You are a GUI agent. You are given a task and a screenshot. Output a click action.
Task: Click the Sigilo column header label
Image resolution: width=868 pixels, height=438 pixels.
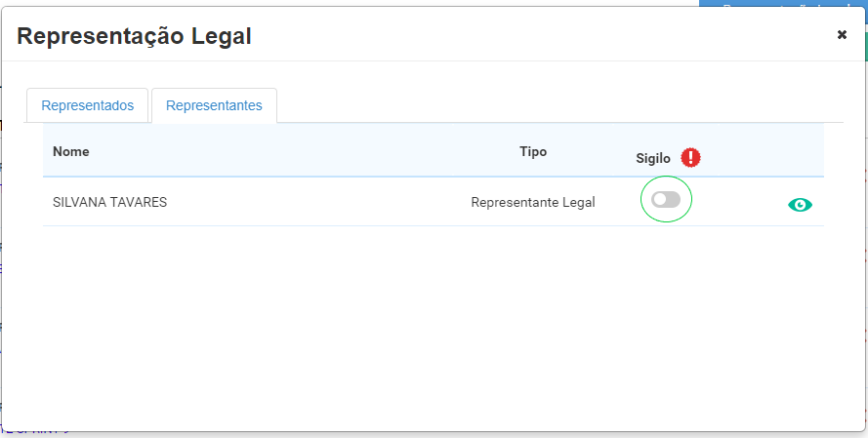point(653,158)
